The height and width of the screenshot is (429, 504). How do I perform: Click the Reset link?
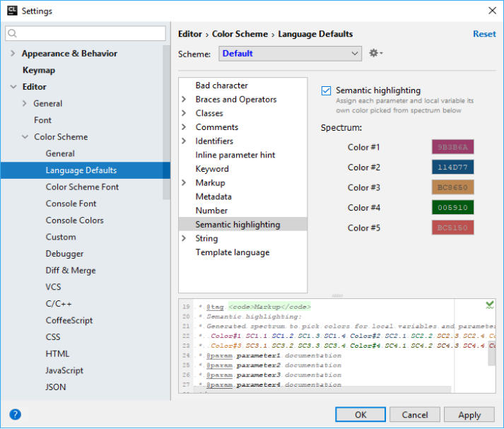click(x=484, y=34)
